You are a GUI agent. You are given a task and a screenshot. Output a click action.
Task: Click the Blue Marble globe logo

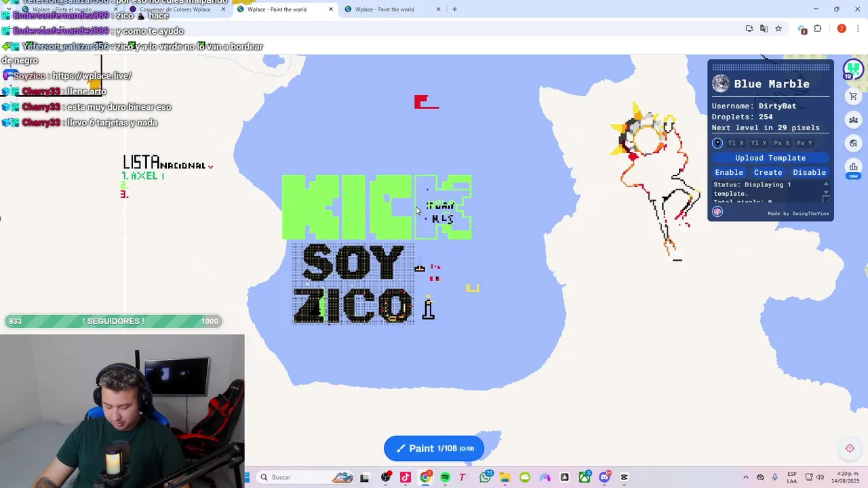pyautogui.click(x=721, y=84)
